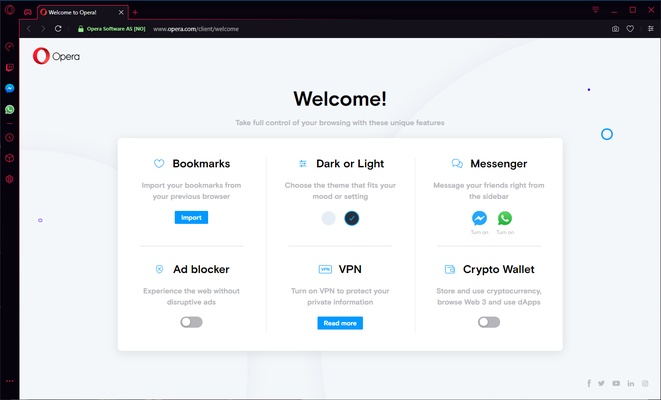Select the light theme circle
This screenshot has height=400, width=661.
point(328,218)
